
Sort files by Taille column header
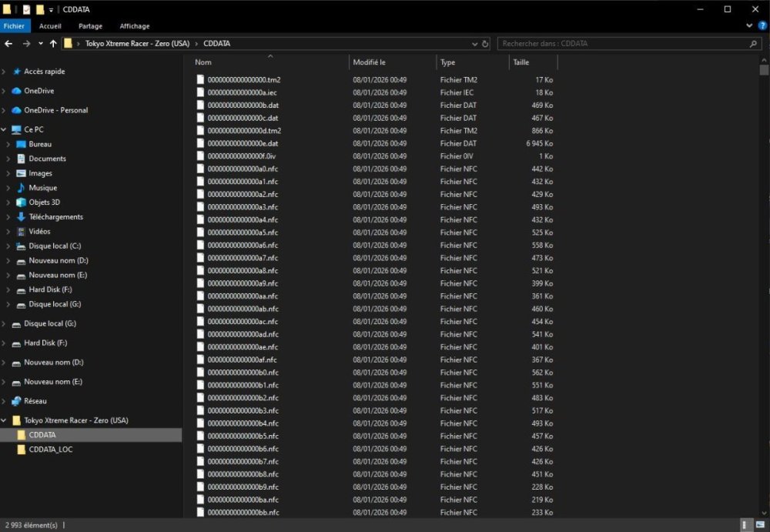pyautogui.click(x=533, y=62)
